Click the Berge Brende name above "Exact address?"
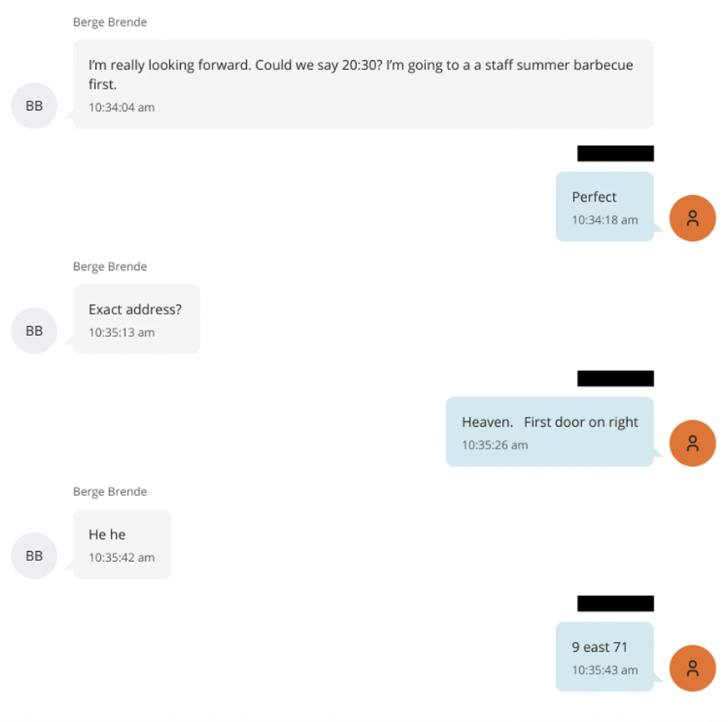Image resolution: width=728 pixels, height=722 pixels. tap(110, 267)
